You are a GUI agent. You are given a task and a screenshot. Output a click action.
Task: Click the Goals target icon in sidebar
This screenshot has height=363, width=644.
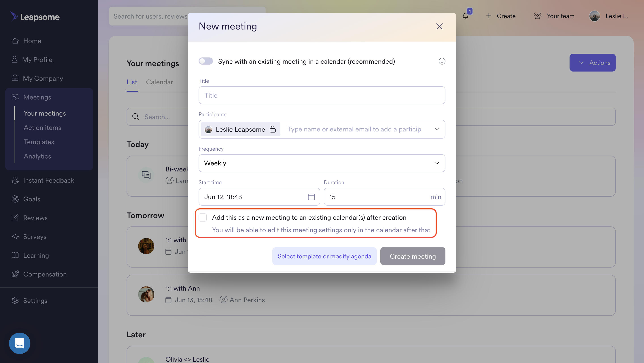tap(15, 199)
